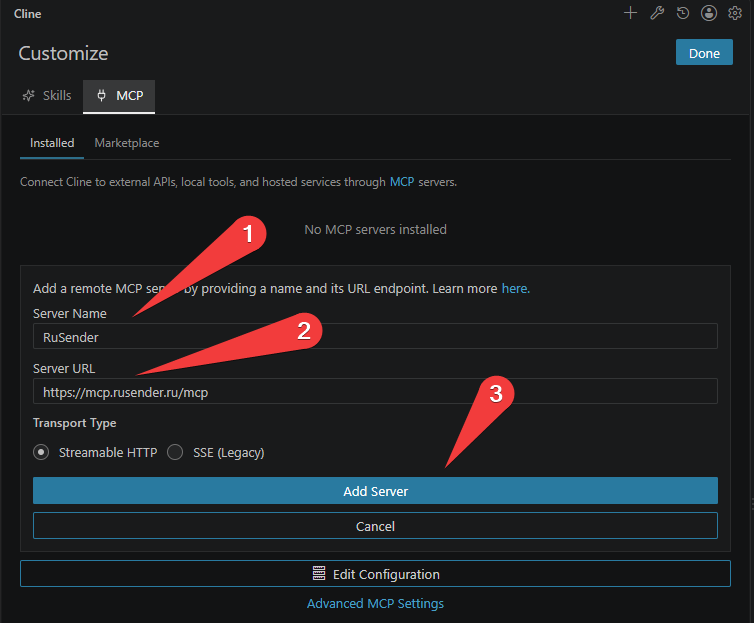Open the Installed sub-tab
This screenshot has height=623, width=754.
(52, 143)
